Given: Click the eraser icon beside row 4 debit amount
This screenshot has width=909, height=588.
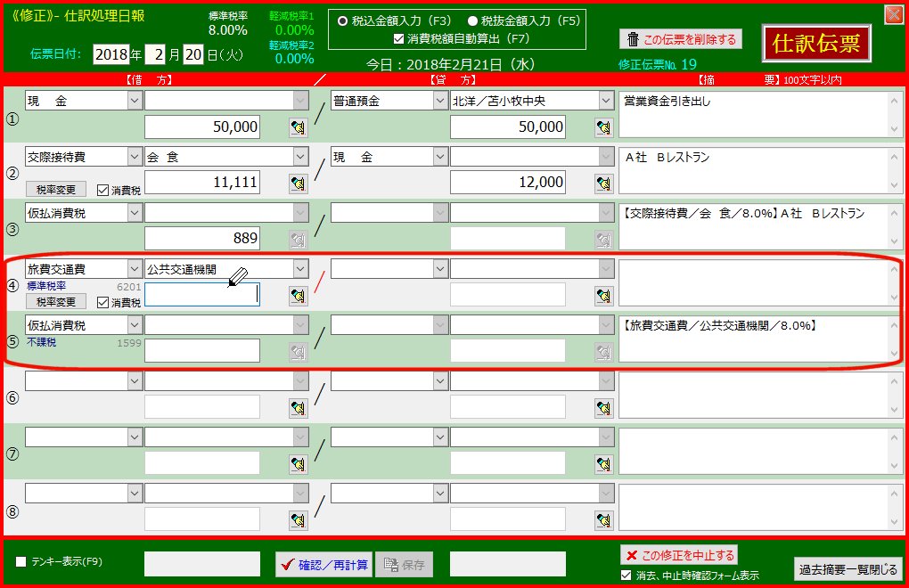Looking at the screenshot, I should [297, 296].
